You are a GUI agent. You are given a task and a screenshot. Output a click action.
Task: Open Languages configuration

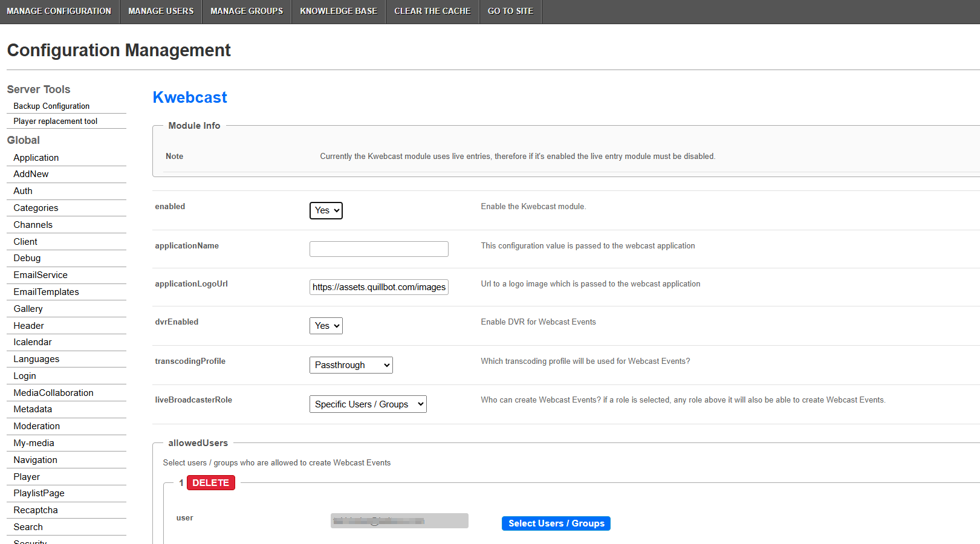(36, 359)
